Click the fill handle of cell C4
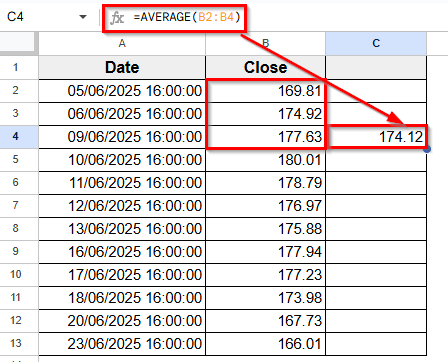The height and width of the screenshot is (362, 448). 427,149
